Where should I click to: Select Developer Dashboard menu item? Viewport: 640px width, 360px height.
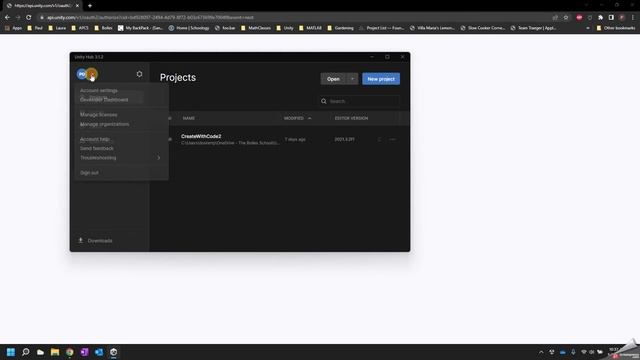[x=104, y=100]
